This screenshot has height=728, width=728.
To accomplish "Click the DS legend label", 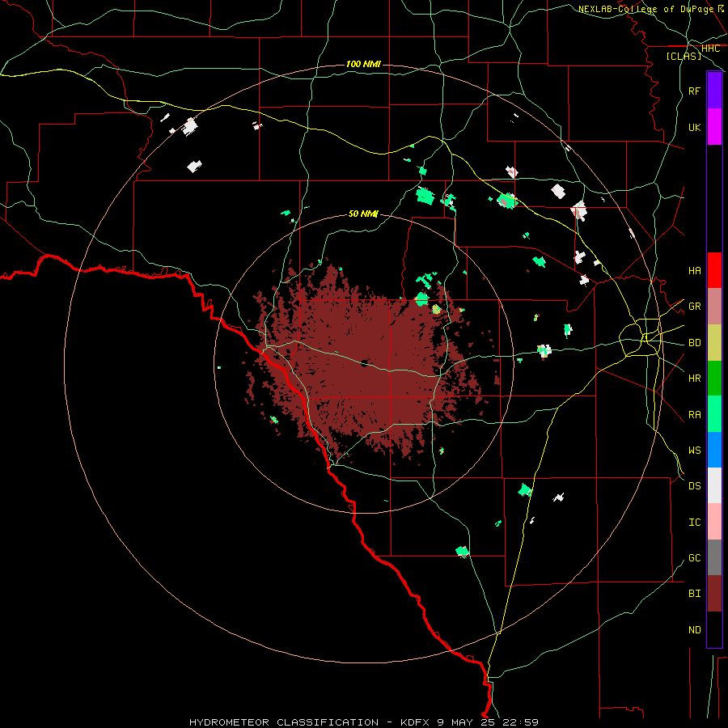I will point(694,485).
